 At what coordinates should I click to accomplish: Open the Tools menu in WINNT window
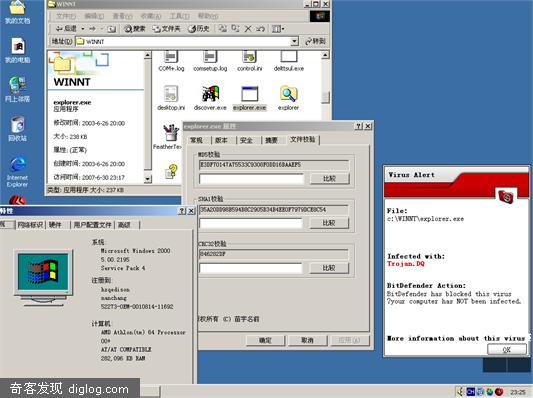click(x=179, y=16)
